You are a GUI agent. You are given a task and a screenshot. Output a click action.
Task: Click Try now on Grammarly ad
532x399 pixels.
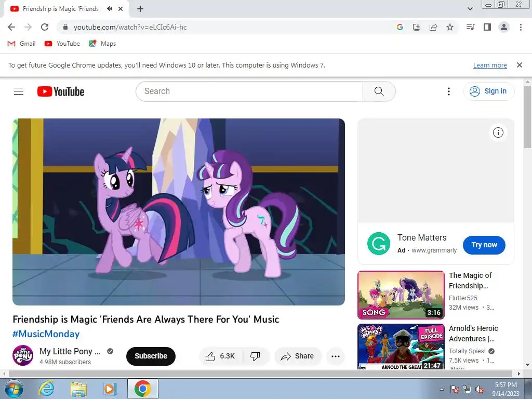point(484,245)
